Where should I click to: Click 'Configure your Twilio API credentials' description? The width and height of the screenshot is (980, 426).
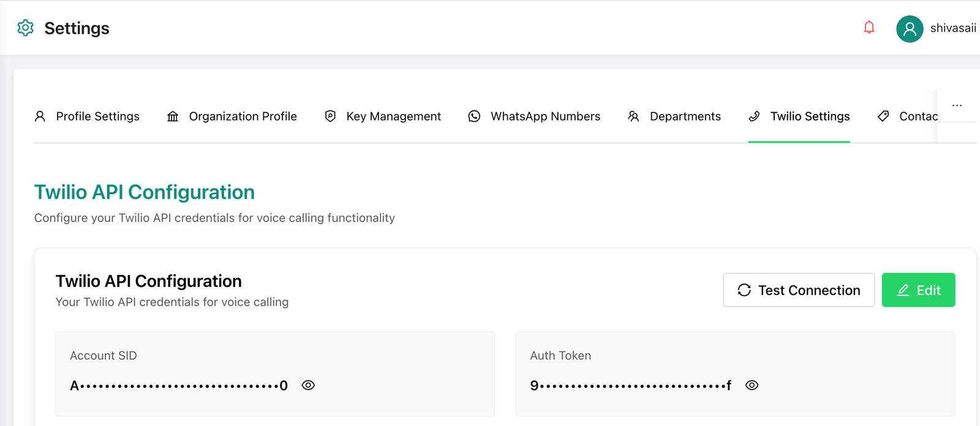pyautogui.click(x=214, y=218)
